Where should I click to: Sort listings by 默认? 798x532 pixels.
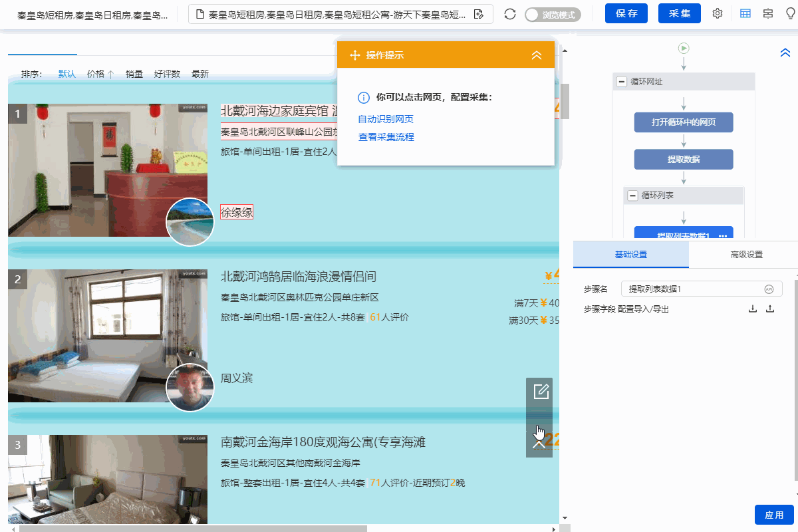(x=67, y=74)
